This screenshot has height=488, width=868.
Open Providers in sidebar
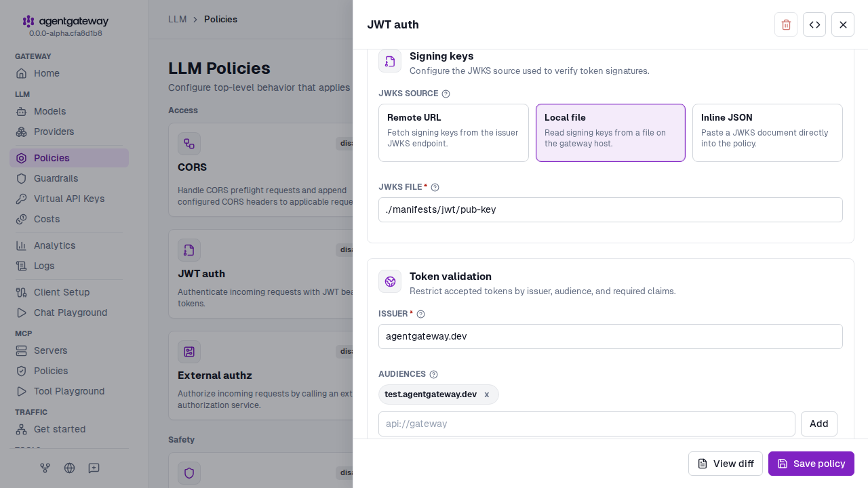click(x=69, y=131)
